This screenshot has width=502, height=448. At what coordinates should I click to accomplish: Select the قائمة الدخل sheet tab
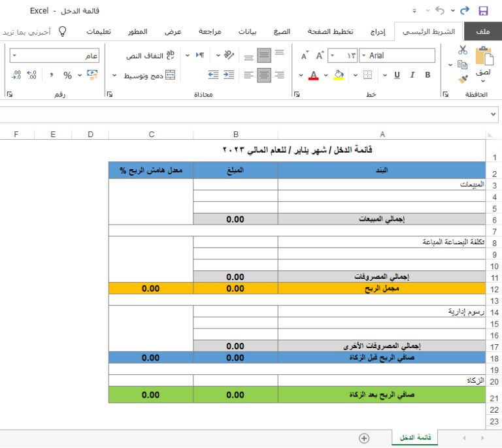[x=415, y=437]
